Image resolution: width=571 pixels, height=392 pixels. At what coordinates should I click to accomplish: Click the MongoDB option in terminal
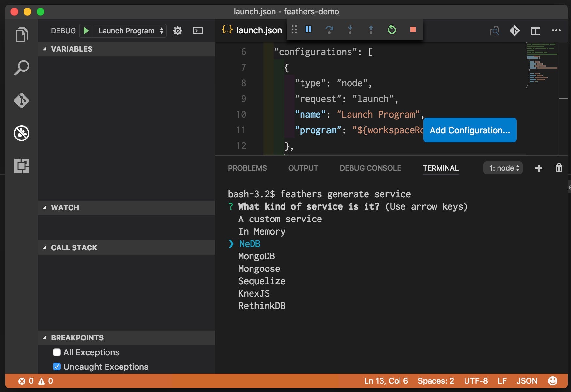coord(256,256)
